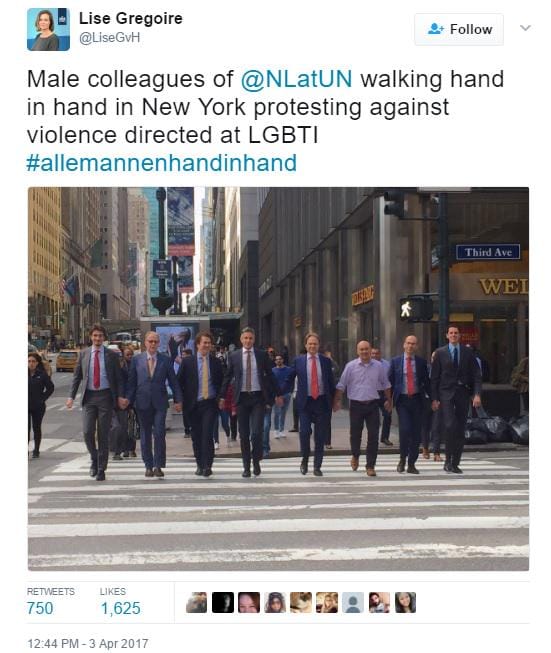The image size is (551, 653).
Task: Open the first liker avatar
Action: click(x=197, y=602)
